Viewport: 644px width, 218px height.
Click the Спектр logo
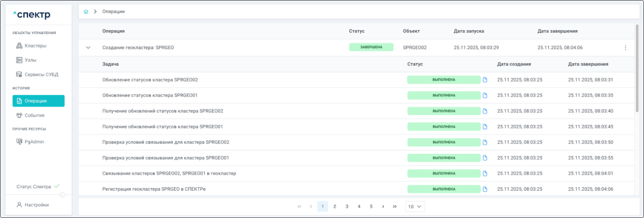point(31,15)
